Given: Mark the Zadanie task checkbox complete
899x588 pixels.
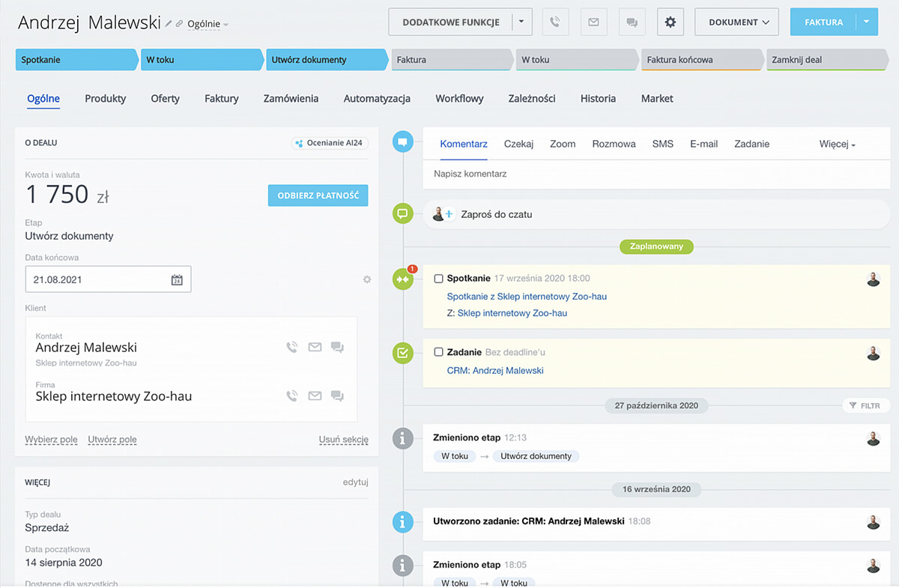Looking at the screenshot, I should [439, 352].
